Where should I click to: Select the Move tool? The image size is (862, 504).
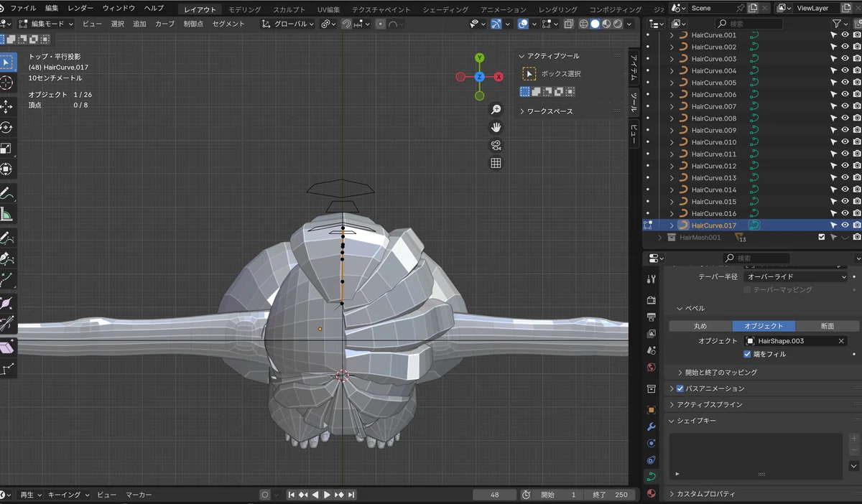pyautogui.click(x=6, y=106)
